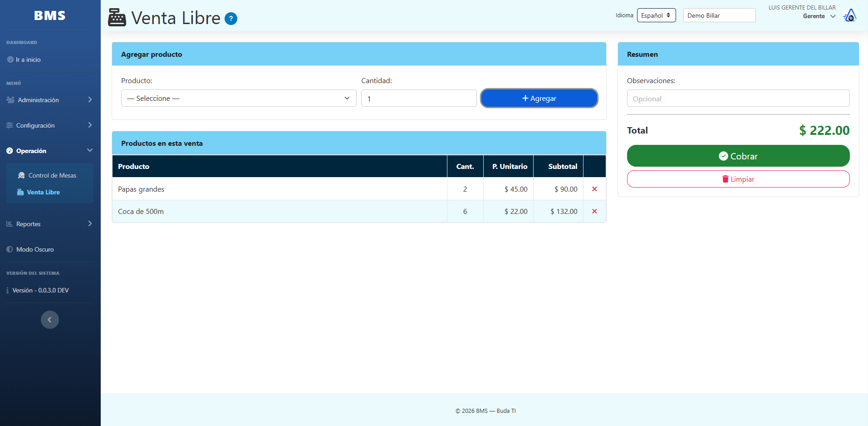Click the $ 132.00 subtotal cell
The height and width of the screenshot is (426, 868).
(558, 211)
